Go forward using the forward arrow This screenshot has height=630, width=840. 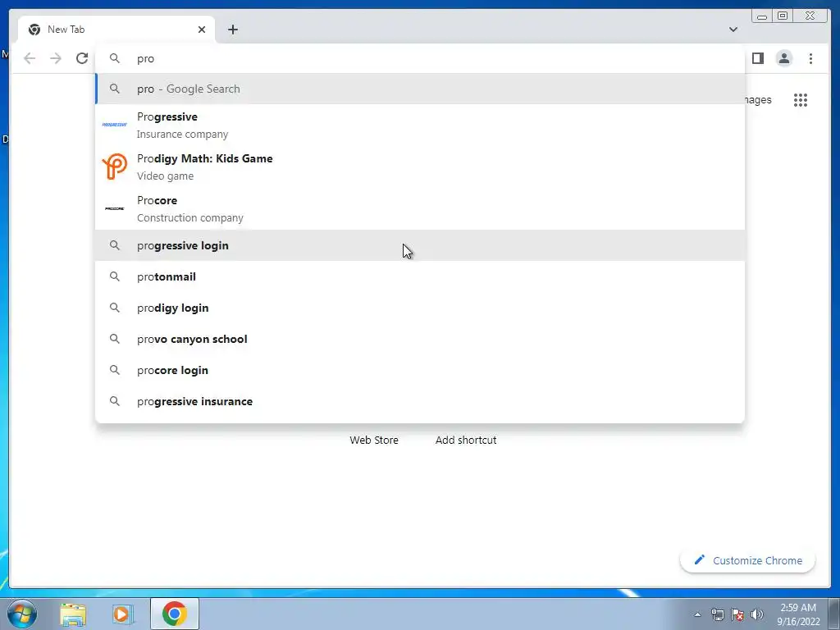tap(56, 58)
